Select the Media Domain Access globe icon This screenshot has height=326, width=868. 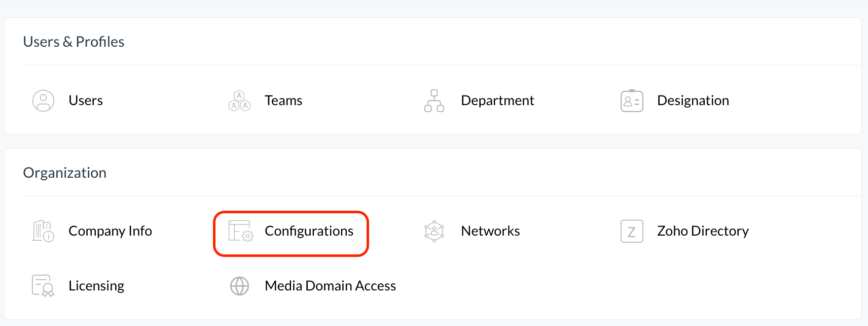tap(239, 286)
